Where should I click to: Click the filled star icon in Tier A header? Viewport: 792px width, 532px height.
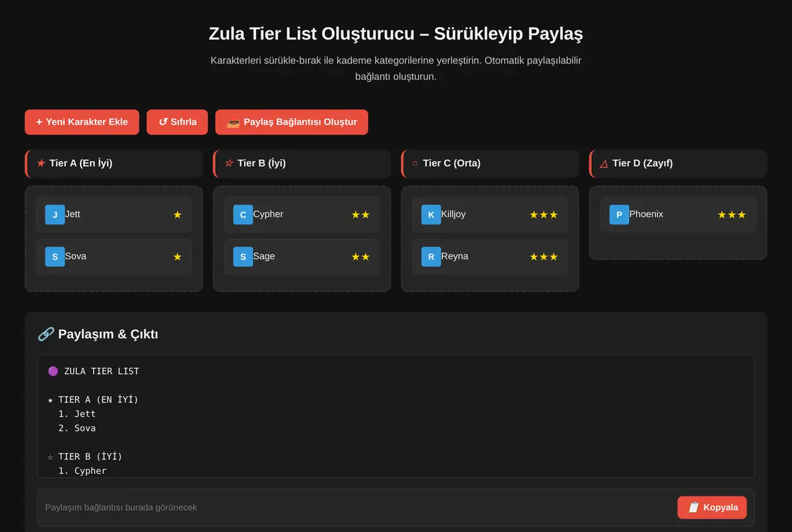pyautogui.click(x=41, y=163)
